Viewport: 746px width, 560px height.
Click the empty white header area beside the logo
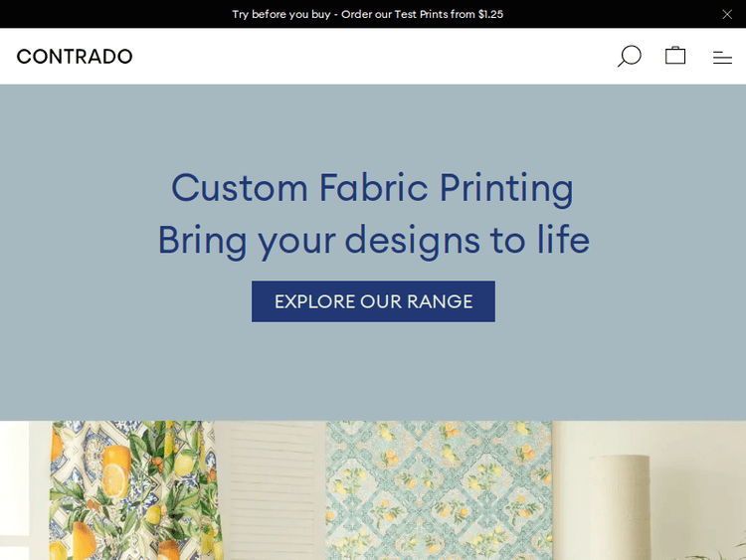(378, 57)
